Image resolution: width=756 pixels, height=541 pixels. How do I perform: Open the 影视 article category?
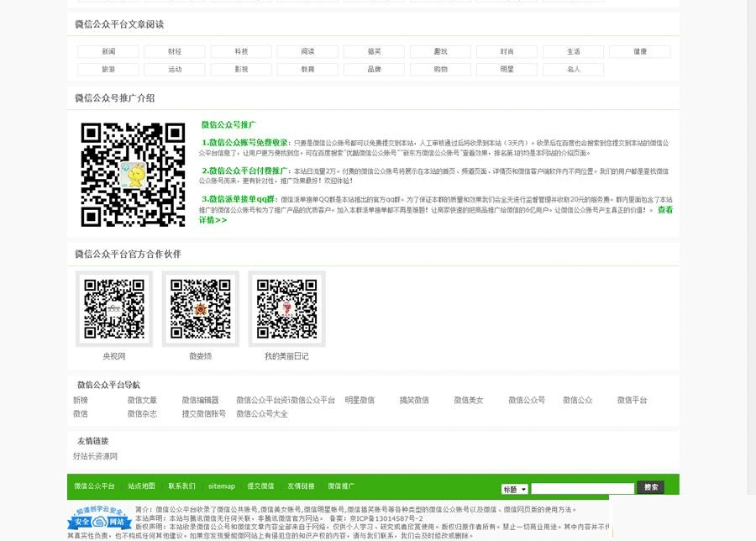[241, 70]
